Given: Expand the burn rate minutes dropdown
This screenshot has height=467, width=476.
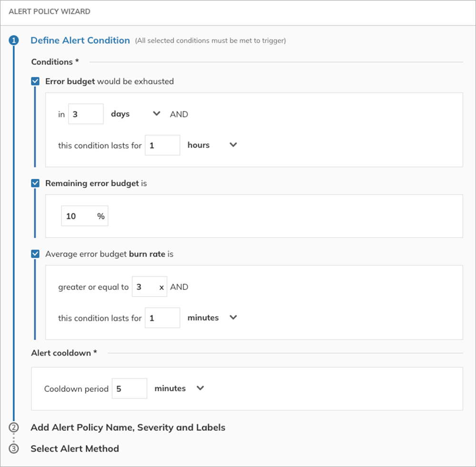Looking at the screenshot, I should (212, 318).
